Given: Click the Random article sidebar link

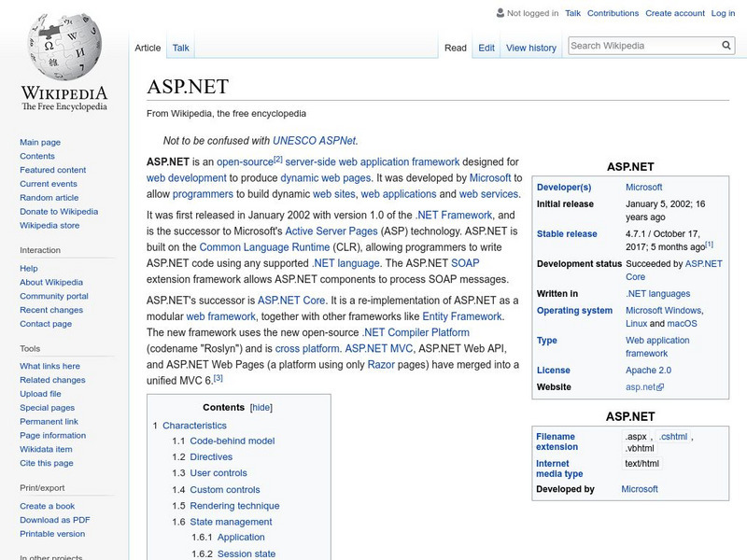Looking at the screenshot, I should (49, 198).
